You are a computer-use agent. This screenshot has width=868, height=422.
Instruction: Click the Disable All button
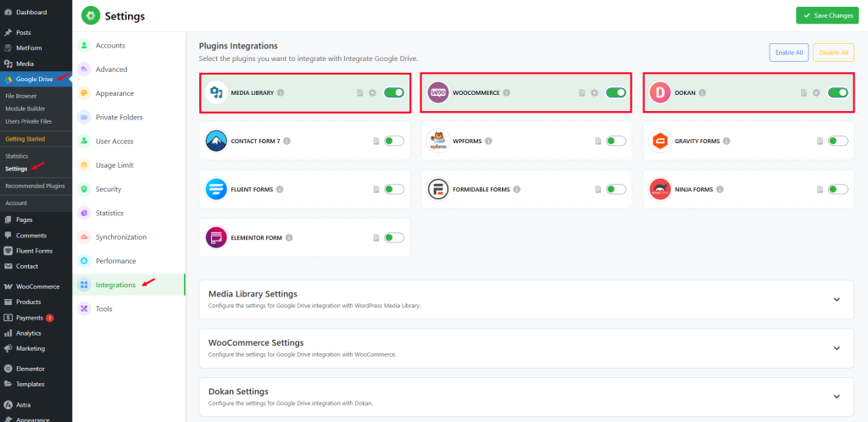click(833, 53)
